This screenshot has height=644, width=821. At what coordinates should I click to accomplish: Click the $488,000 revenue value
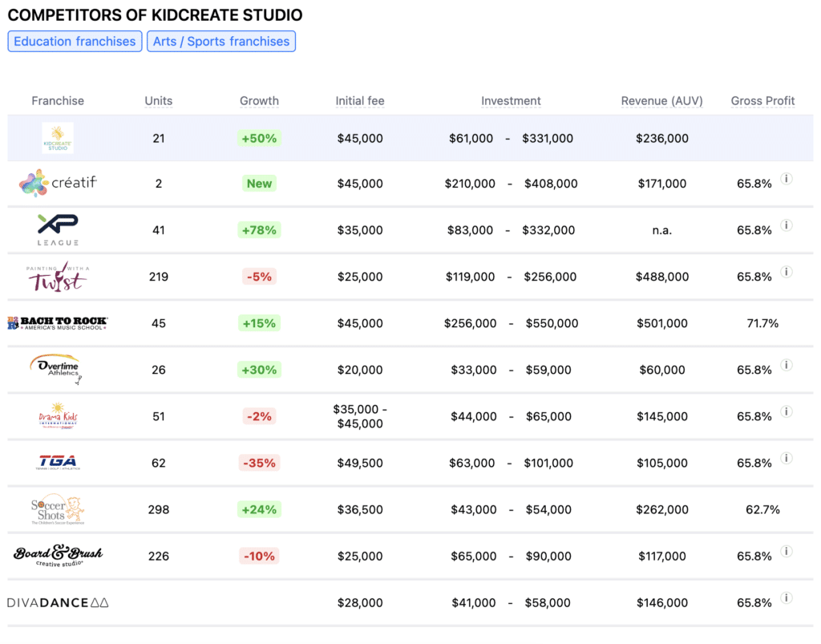(661, 277)
